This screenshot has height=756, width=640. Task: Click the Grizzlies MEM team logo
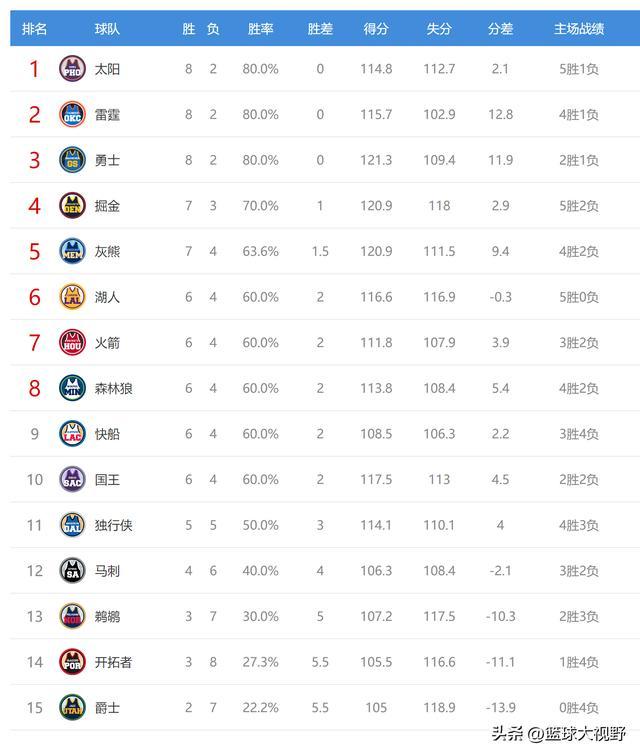(x=72, y=251)
